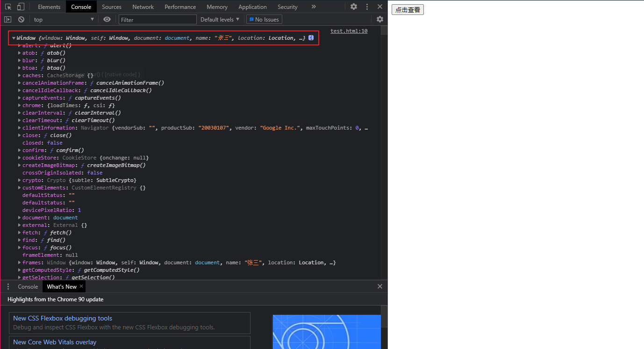Viewport: 644px width, 349px height.
Task: Open the drawer three-dot menu
Action: 8,286
